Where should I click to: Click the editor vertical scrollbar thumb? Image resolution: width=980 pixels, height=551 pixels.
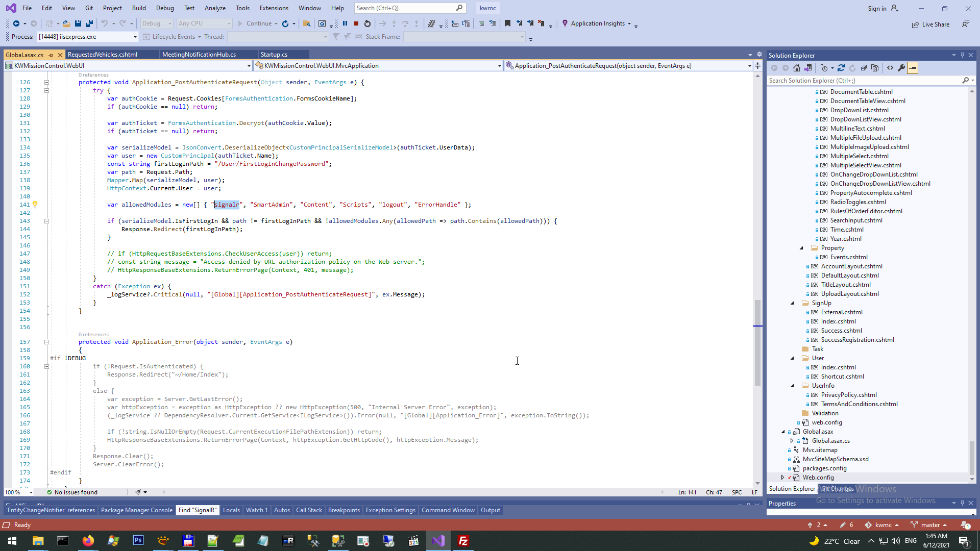pyautogui.click(x=757, y=342)
